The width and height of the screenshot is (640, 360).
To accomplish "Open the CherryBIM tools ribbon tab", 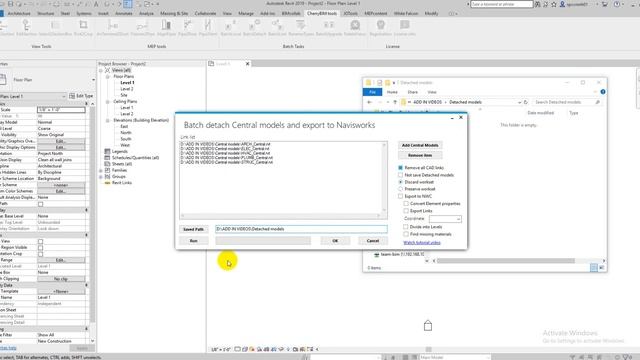I will [x=322, y=13].
